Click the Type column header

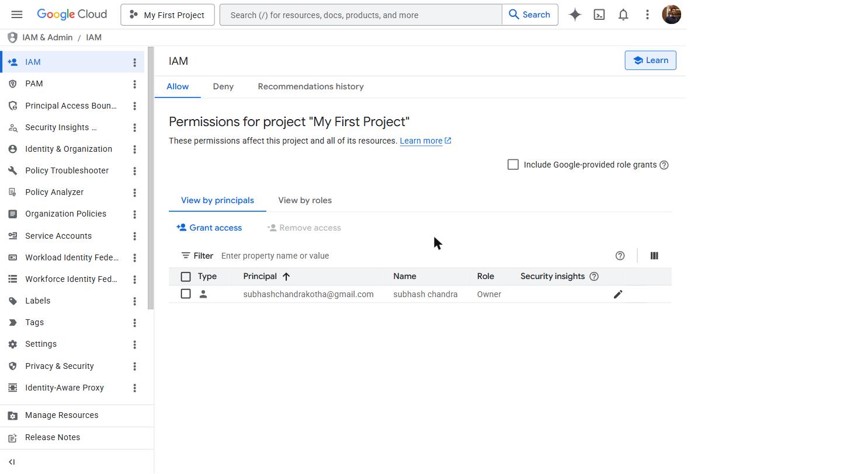(x=207, y=276)
